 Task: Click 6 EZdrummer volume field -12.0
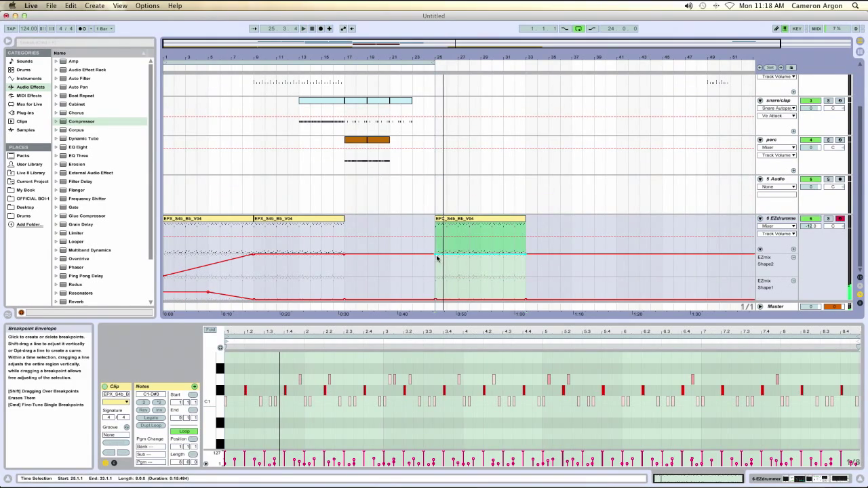[810, 226]
